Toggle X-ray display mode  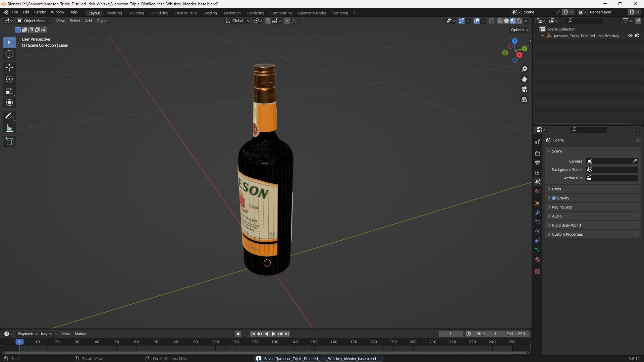492,21
